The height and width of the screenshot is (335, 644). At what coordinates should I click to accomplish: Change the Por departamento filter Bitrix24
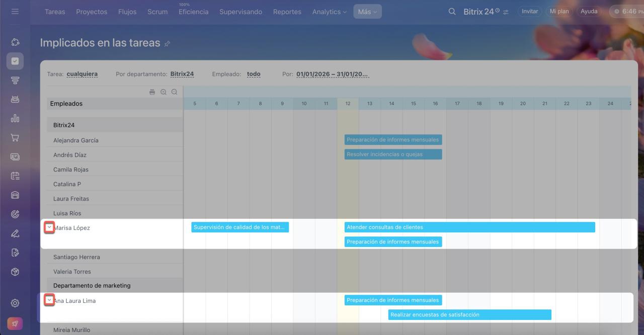point(182,74)
